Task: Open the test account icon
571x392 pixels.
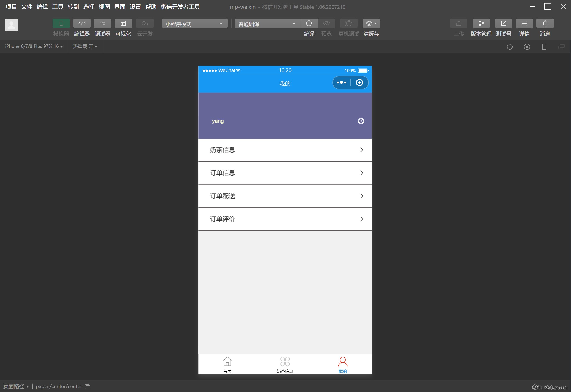Action: 504,24
